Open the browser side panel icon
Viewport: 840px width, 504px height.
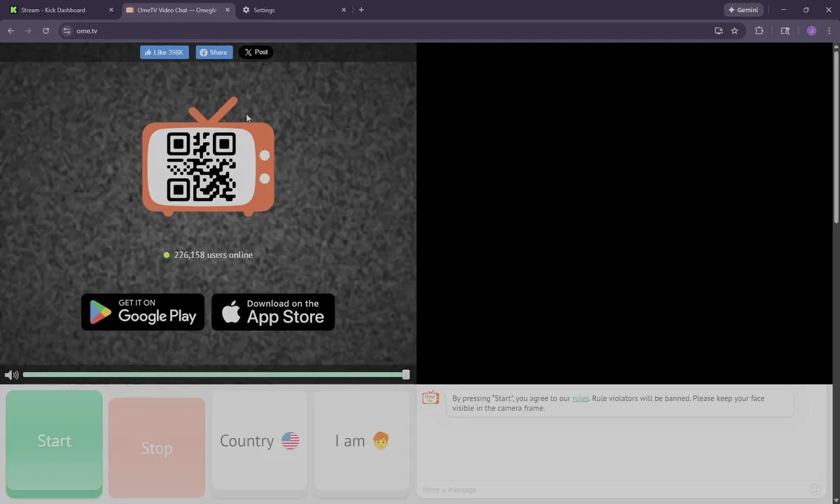pyautogui.click(x=785, y=31)
